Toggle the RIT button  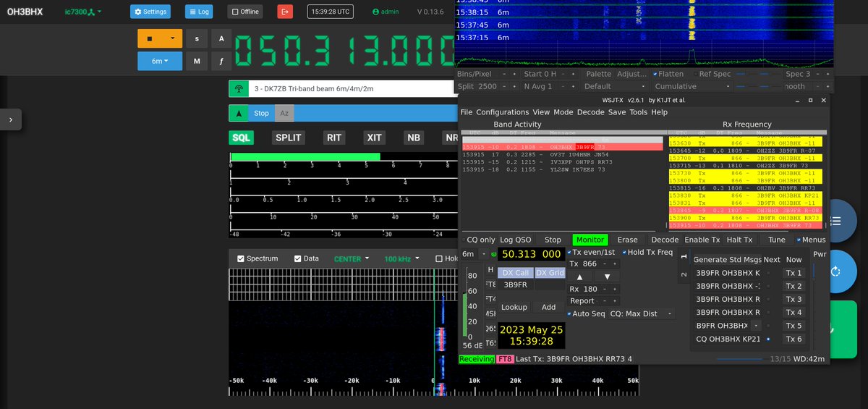[334, 138]
